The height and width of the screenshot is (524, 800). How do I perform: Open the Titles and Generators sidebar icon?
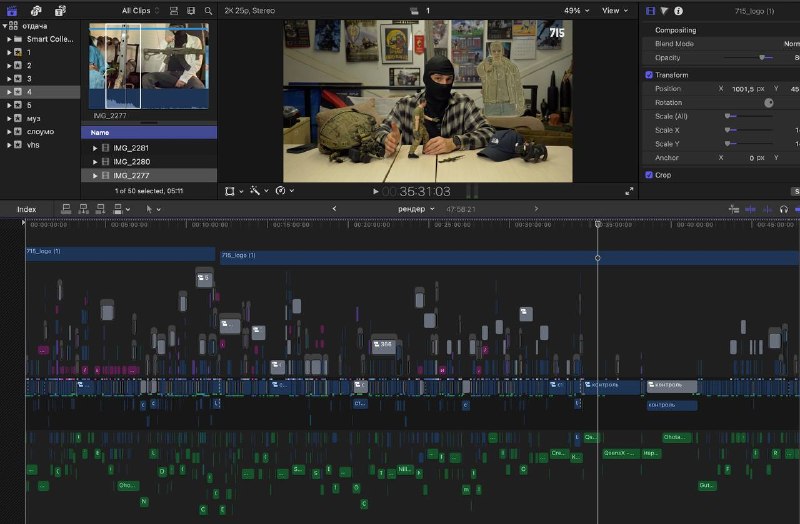tap(61, 10)
